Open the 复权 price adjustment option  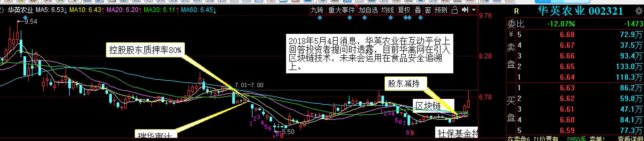[404, 10]
